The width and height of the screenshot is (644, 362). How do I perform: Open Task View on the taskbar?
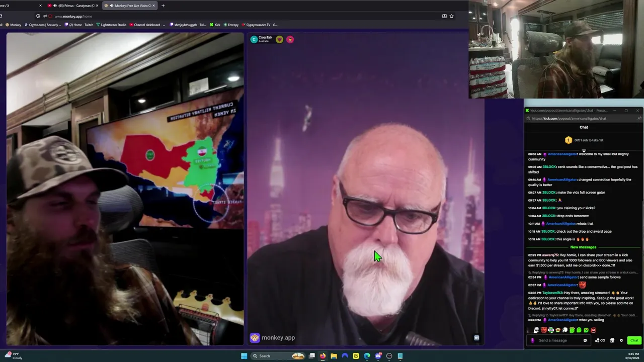pos(312,356)
